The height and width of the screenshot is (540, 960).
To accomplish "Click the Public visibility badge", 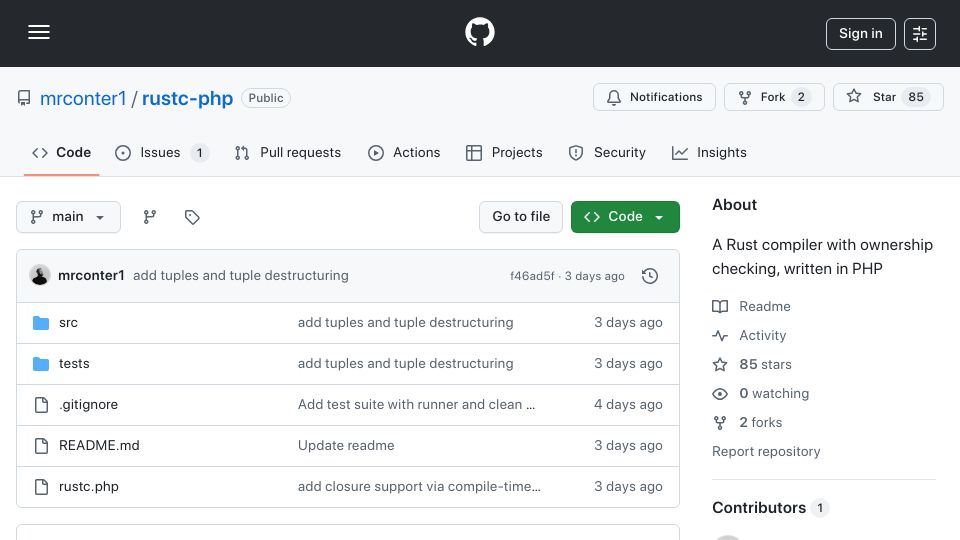I will [x=266, y=98].
